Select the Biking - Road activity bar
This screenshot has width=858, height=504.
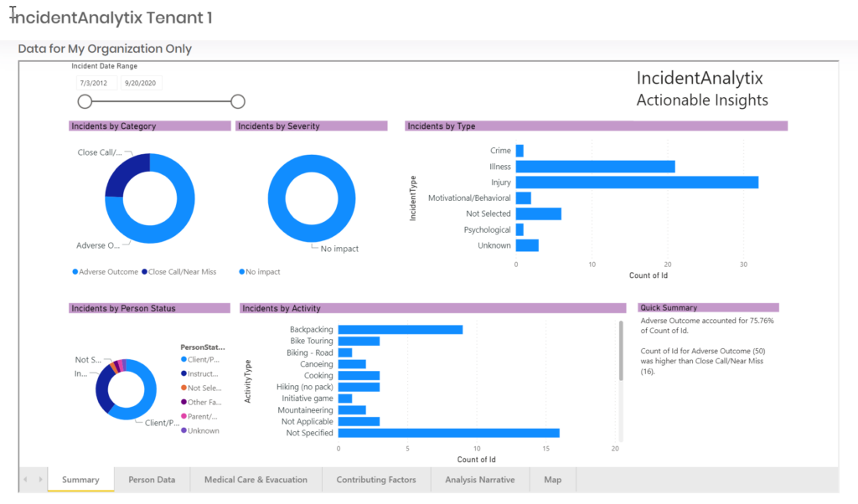345,352
